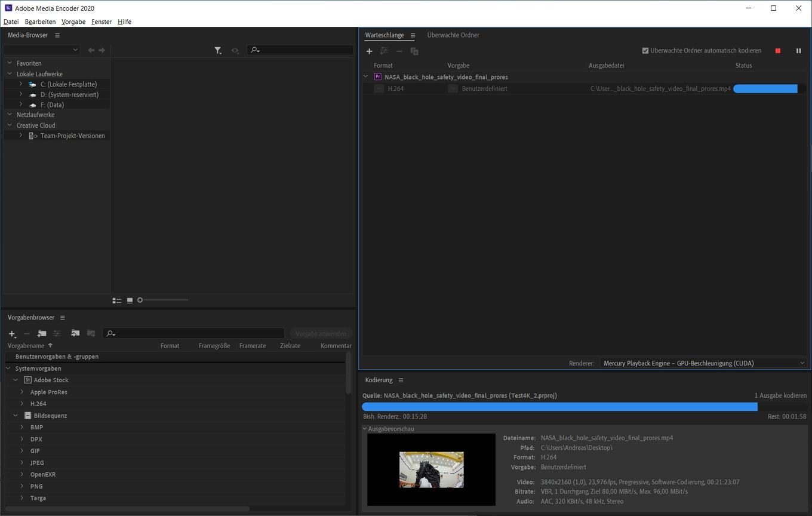This screenshot has height=516, width=812.
Task: Collapse the Favoriten section
Action: tap(10, 63)
